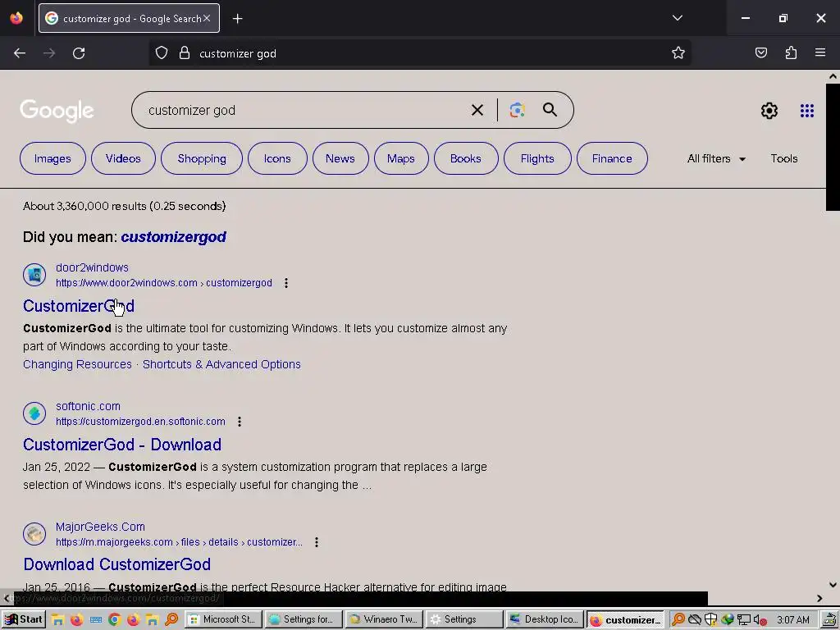Clear the Google search box
840x630 pixels.
(477, 111)
